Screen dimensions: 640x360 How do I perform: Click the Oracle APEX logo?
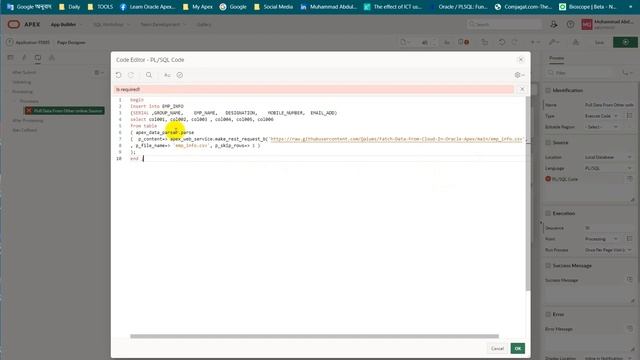tap(24, 24)
